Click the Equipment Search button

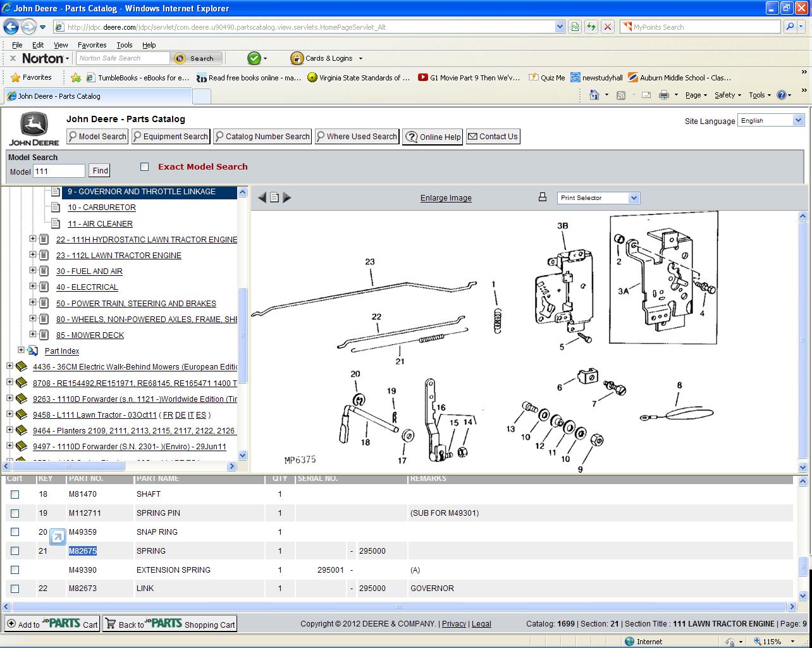pyautogui.click(x=170, y=136)
